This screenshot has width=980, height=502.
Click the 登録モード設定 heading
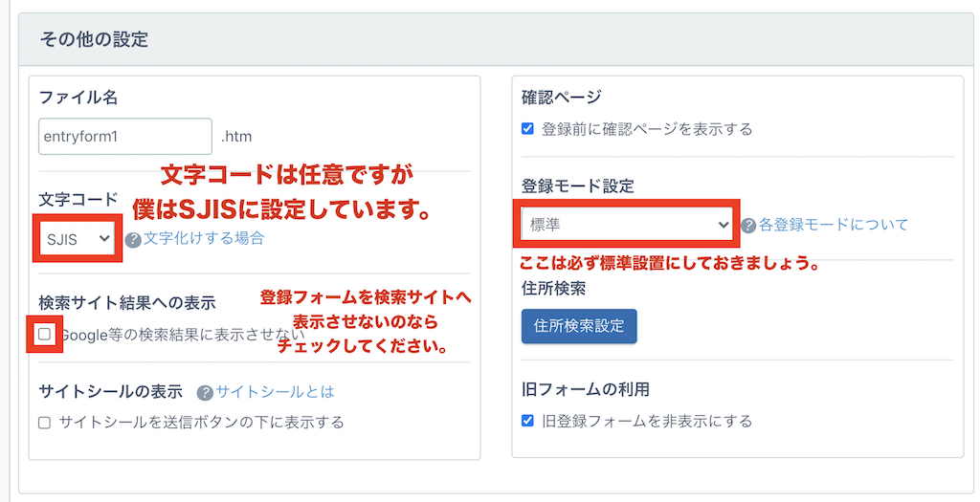click(x=577, y=186)
